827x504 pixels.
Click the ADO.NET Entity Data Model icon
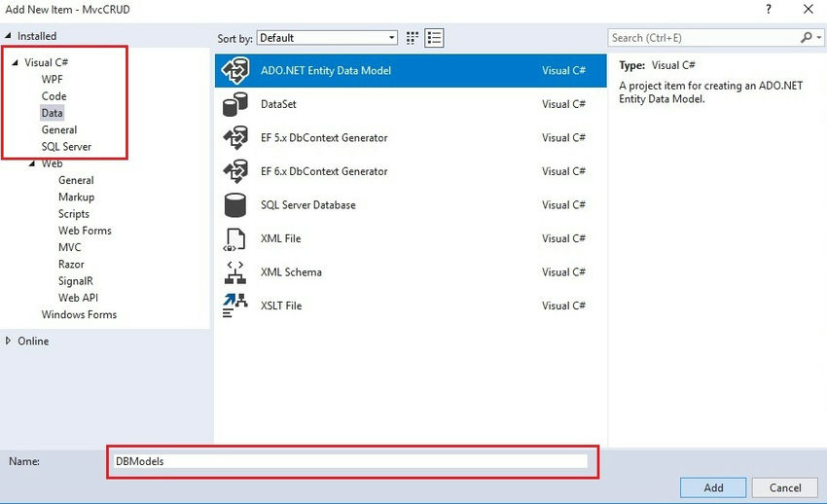[x=235, y=71]
